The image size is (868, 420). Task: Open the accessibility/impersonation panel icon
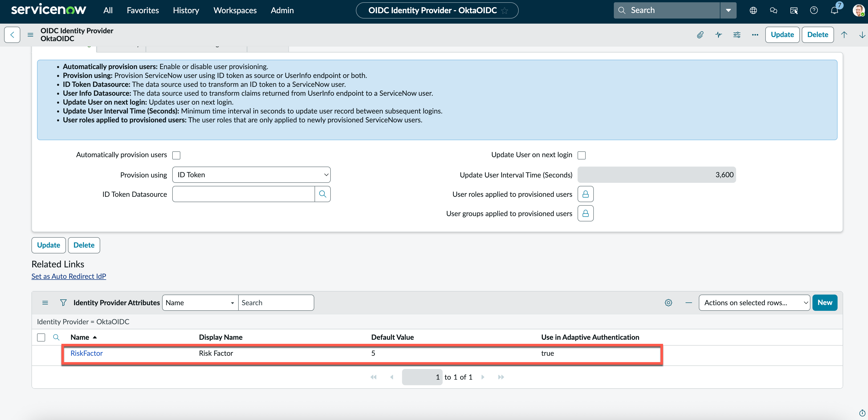793,10
